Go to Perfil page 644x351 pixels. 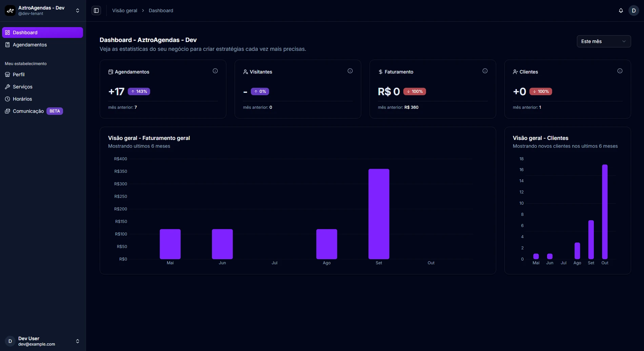tap(42, 75)
